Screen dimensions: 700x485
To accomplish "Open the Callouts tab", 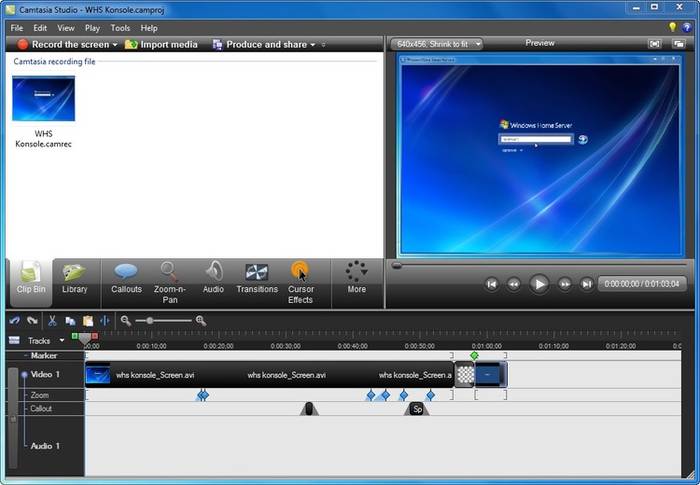I will point(126,278).
